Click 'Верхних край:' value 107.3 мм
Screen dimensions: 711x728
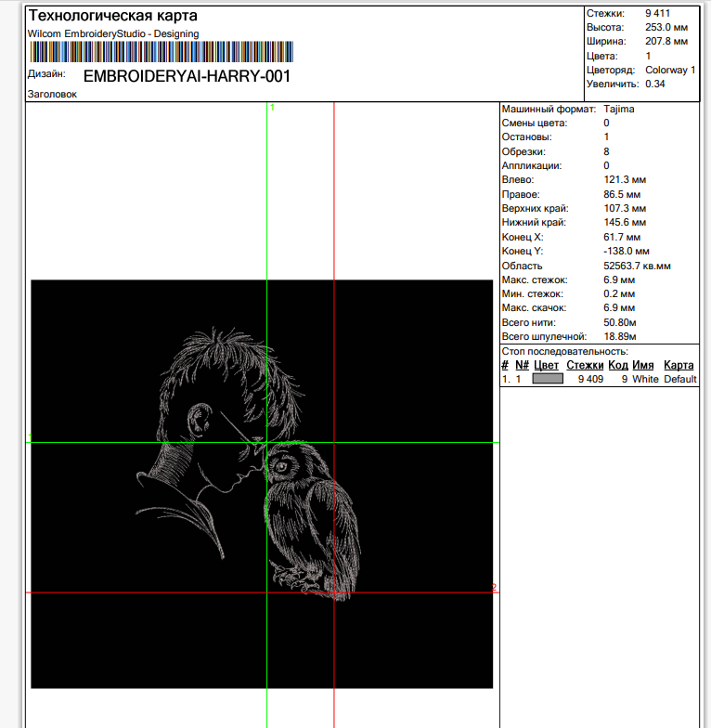625,208
